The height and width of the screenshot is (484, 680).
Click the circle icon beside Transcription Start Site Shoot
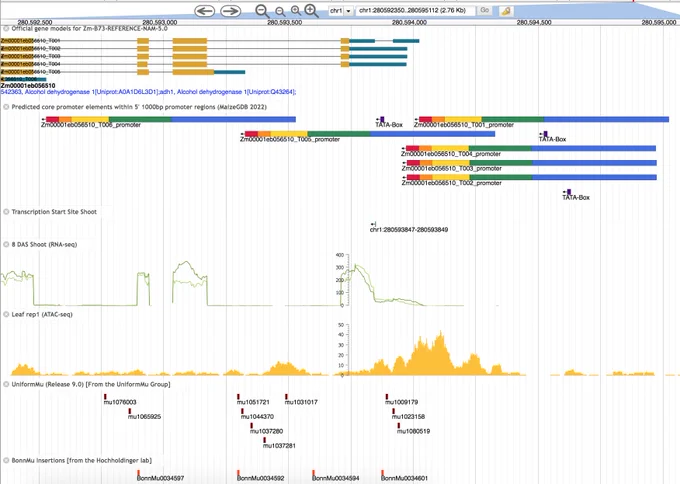[x=6, y=212]
